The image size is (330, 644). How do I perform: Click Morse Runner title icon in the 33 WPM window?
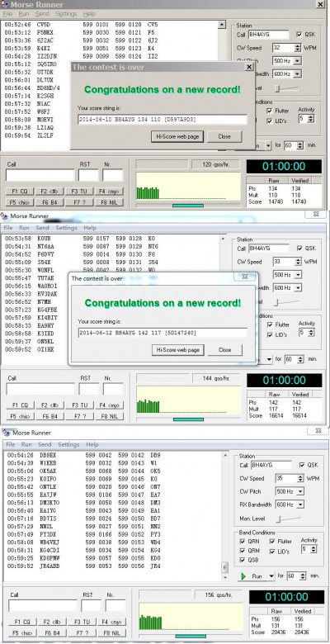(4, 215)
